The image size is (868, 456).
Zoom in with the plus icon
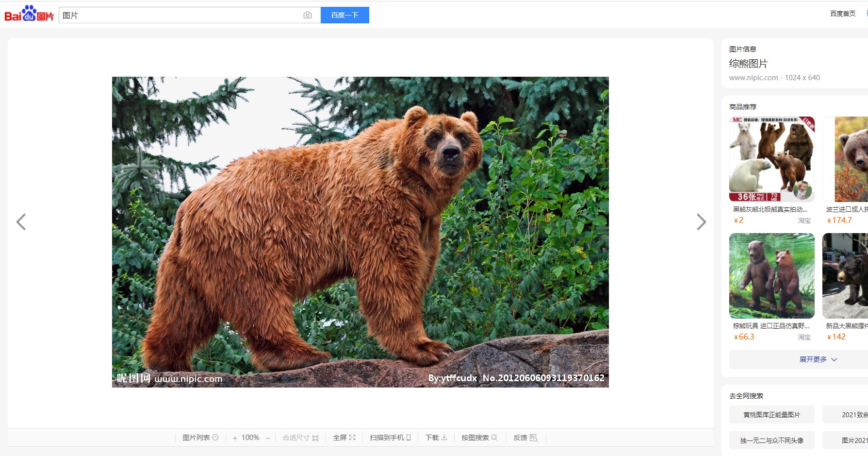coord(235,438)
